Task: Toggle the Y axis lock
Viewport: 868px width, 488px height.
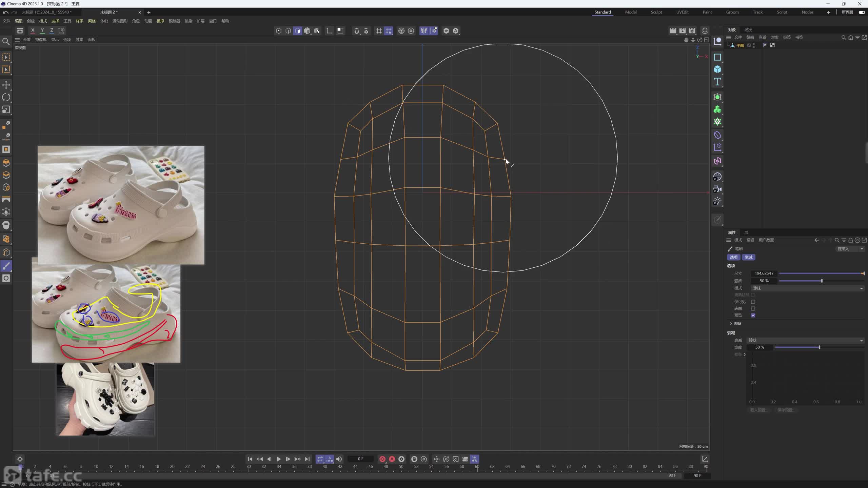Action: [x=42, y=30]
